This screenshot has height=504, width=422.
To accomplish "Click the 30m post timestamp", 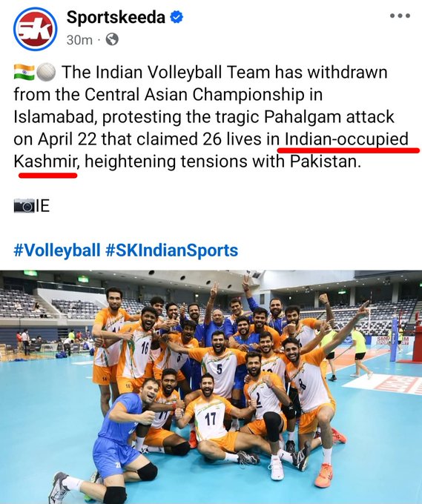I will [79, 40].
